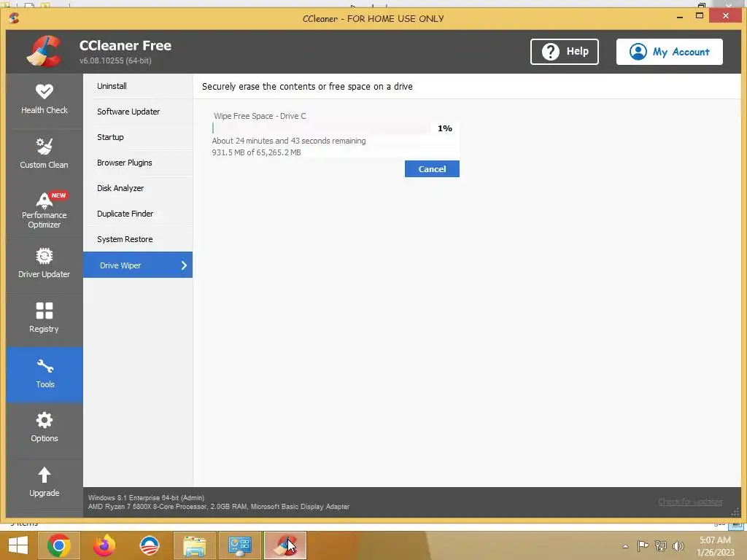Maximize the CCleaner window
Screen dimensions: 747x560
tap(700, 16)
